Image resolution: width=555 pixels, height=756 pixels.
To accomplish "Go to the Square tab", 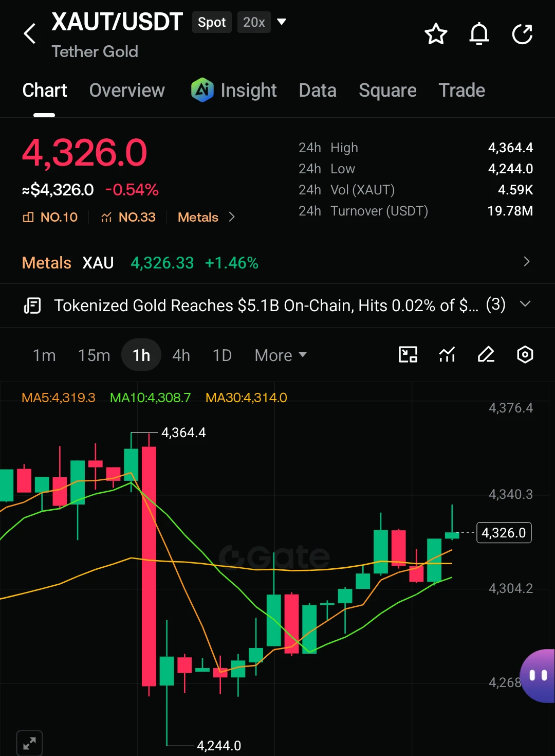I will coord(387,91).
